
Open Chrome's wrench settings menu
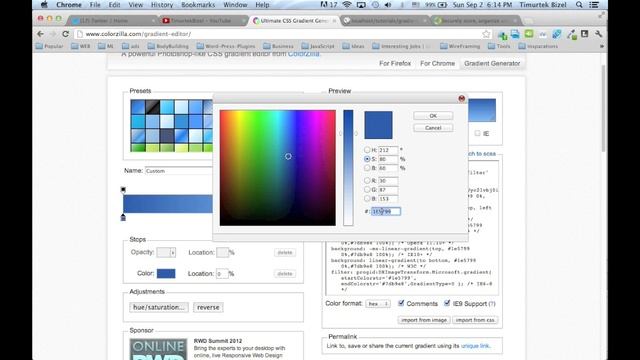[598, 34]
